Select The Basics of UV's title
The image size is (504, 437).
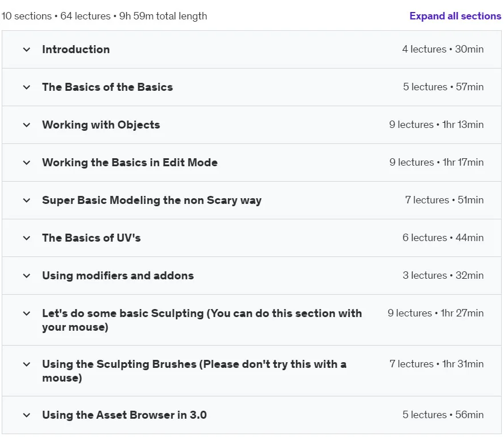click(91, 238)
